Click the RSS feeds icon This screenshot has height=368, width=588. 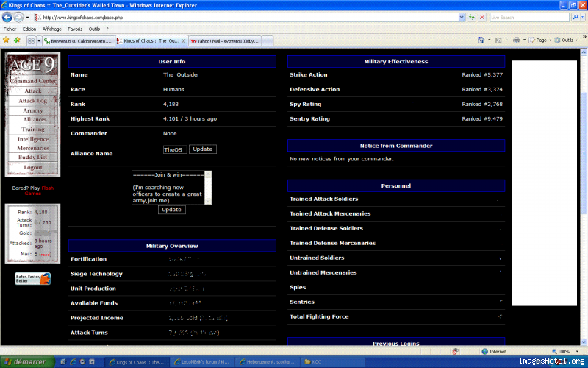click(x=498, y=40)
